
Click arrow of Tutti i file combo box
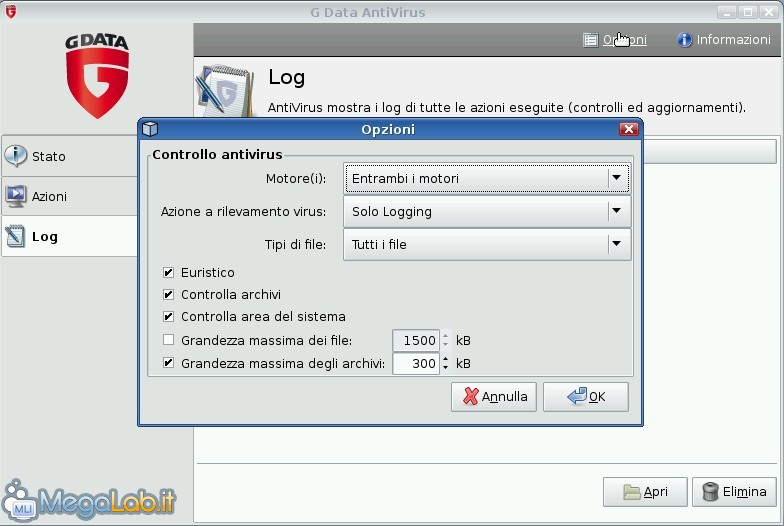(x=616, y=244)
